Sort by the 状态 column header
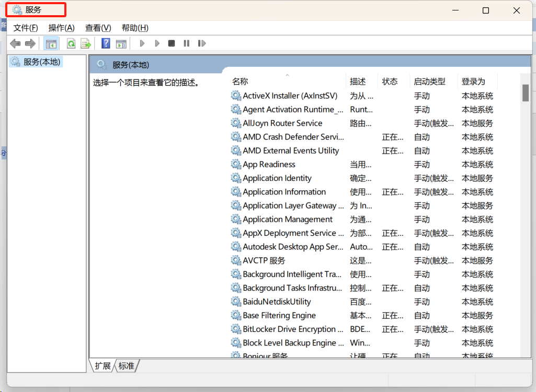536x392 pixels. (393, 82)
